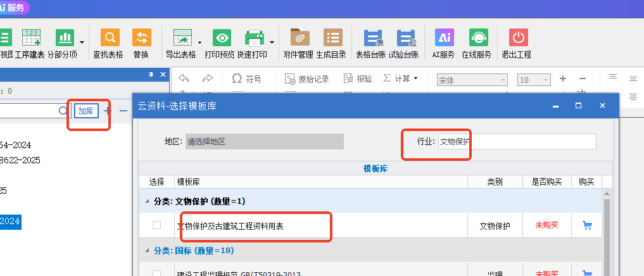Click the undo arrow icon
This screenshot has height=276, width=644.
coord(184,78)
